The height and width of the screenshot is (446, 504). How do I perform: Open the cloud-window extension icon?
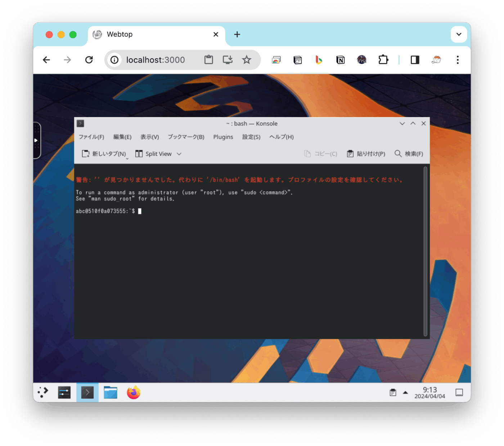(x=276, y=60)
